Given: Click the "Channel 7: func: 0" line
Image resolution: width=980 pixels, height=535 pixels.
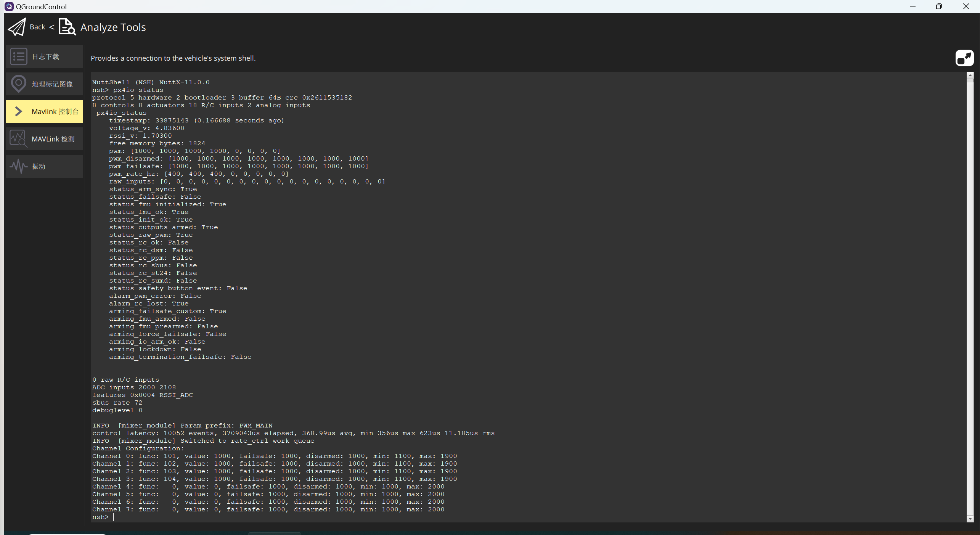Looking at the screenshot, I should tap(268, 509).
